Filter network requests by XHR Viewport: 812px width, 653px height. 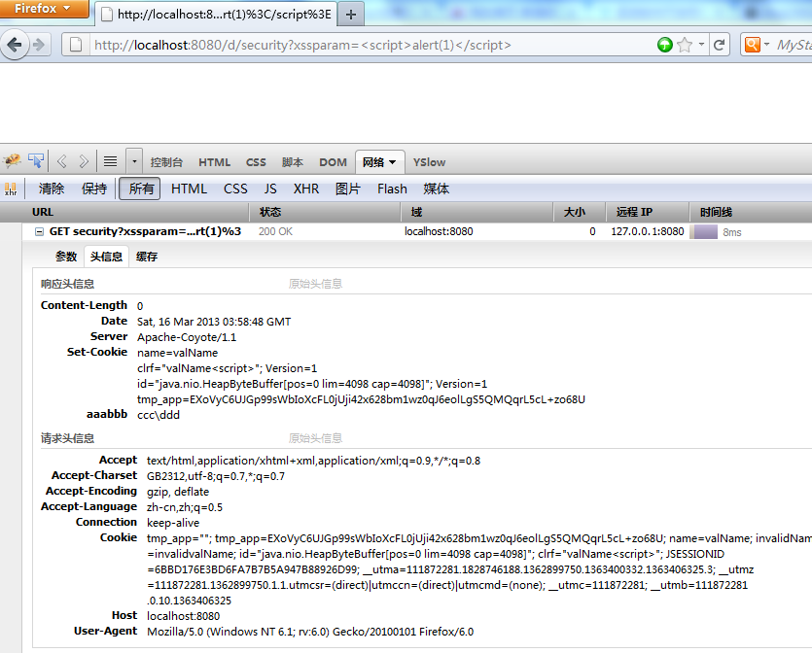coord(306,189)
